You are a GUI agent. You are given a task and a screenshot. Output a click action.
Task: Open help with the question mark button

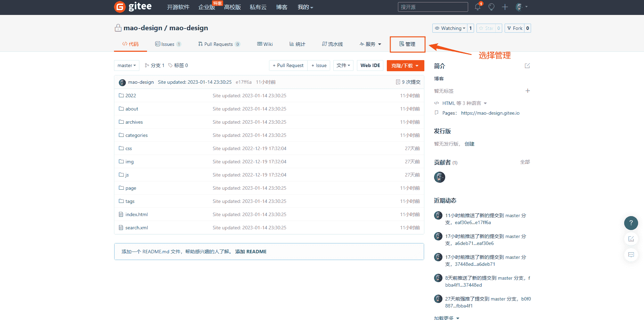point(631,223)
